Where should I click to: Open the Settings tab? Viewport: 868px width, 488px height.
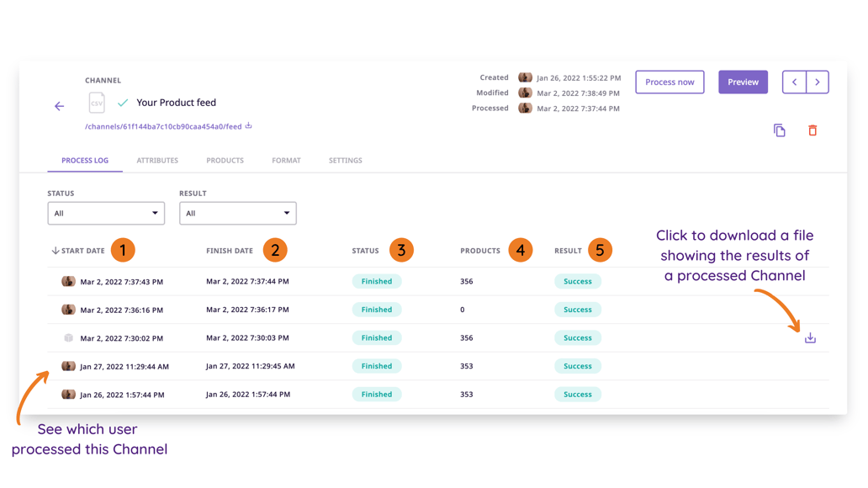pos(345,161)
